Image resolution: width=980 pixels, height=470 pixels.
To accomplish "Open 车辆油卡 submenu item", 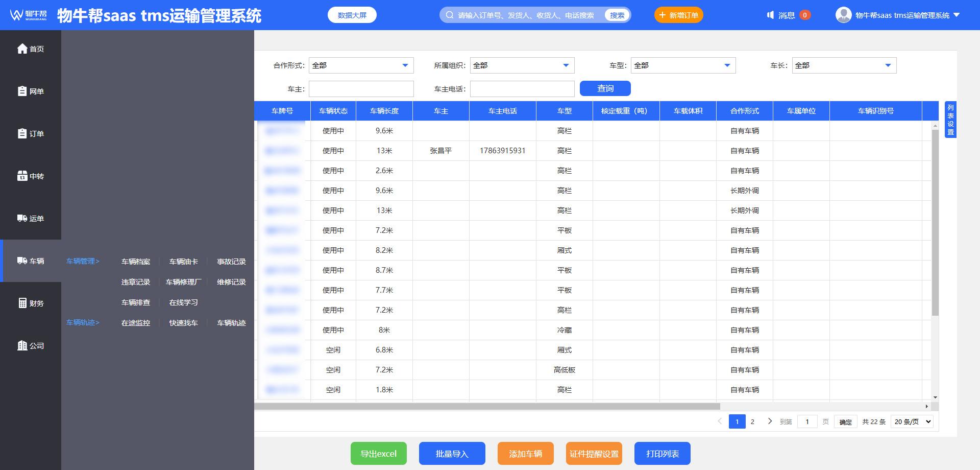I will 183,262.
